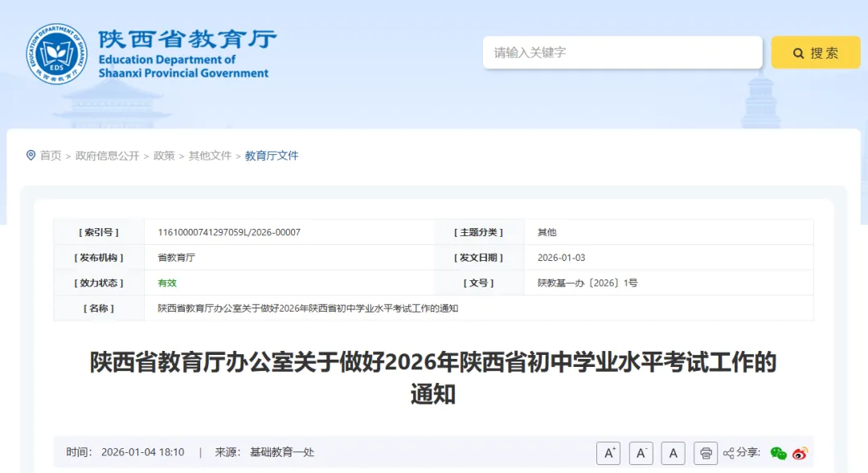Share the article via the Weibo icon
The width and height of the screenshot is (868, 473).
[798, 454]
